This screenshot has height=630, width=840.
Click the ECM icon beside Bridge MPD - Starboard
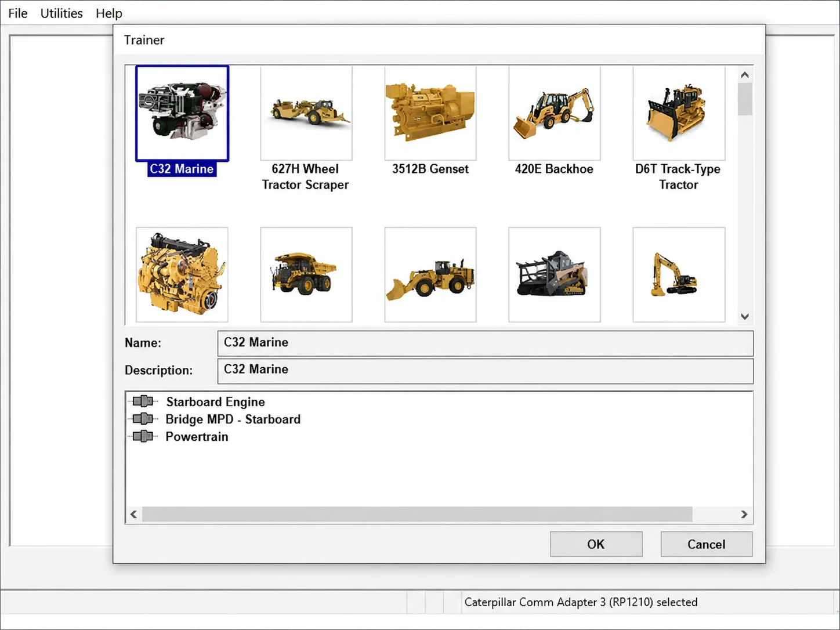pos(143,419)
